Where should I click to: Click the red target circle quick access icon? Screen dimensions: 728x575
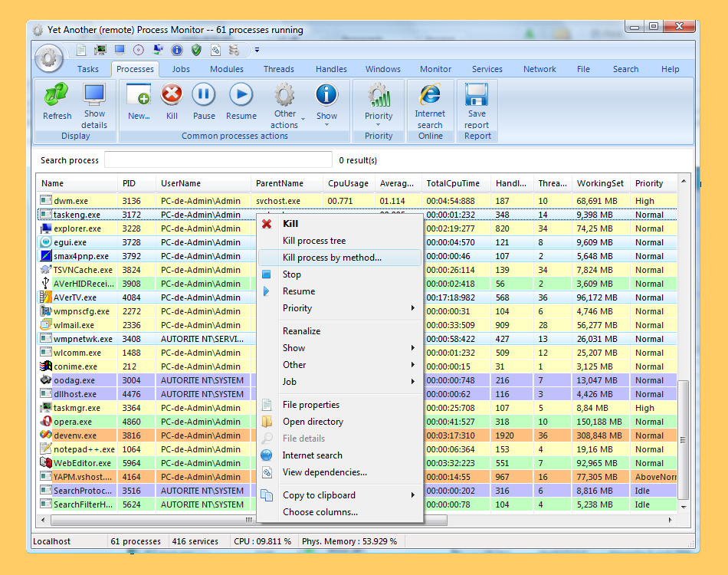139,50
